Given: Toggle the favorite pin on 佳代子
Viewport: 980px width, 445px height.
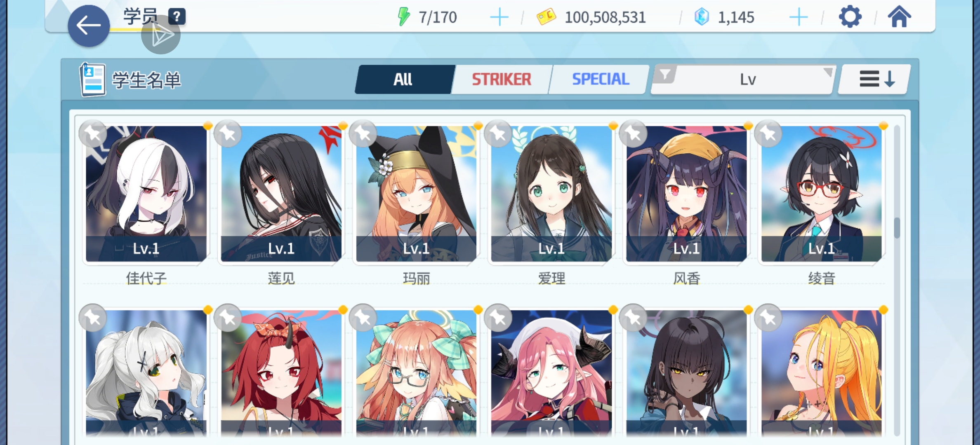Looking at the screenshot, I should (93, 133).
